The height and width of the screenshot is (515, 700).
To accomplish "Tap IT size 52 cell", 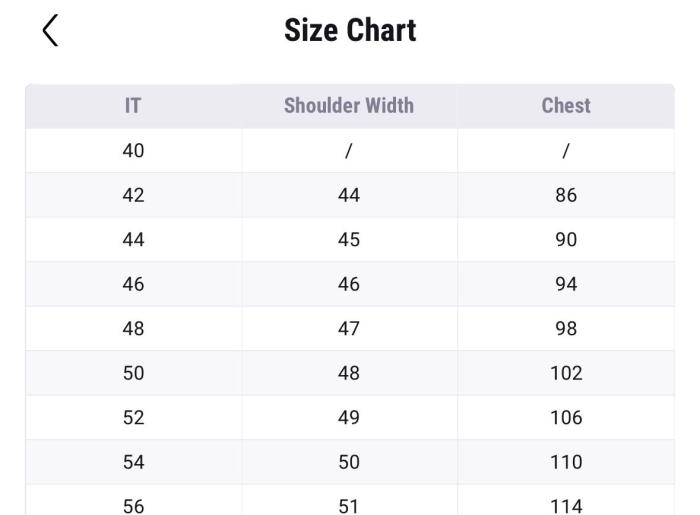I will point(133,418).
